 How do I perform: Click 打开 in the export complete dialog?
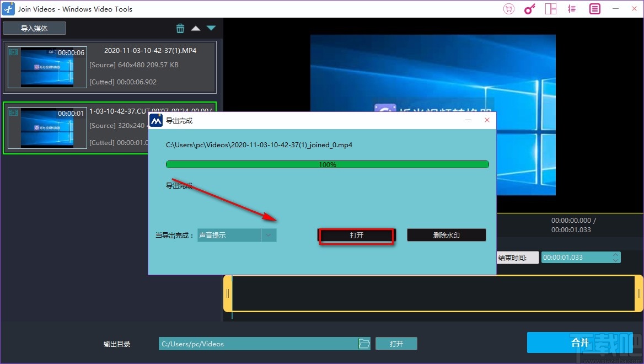coord(356,234)
